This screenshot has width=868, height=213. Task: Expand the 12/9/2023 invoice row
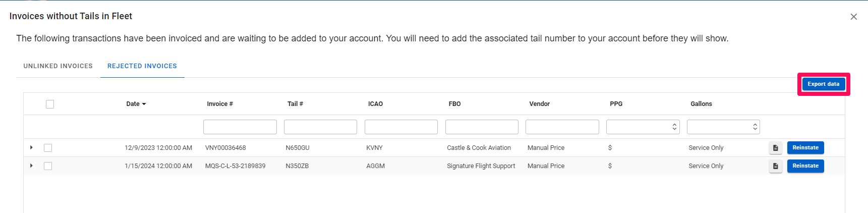[x=31, y=147]
